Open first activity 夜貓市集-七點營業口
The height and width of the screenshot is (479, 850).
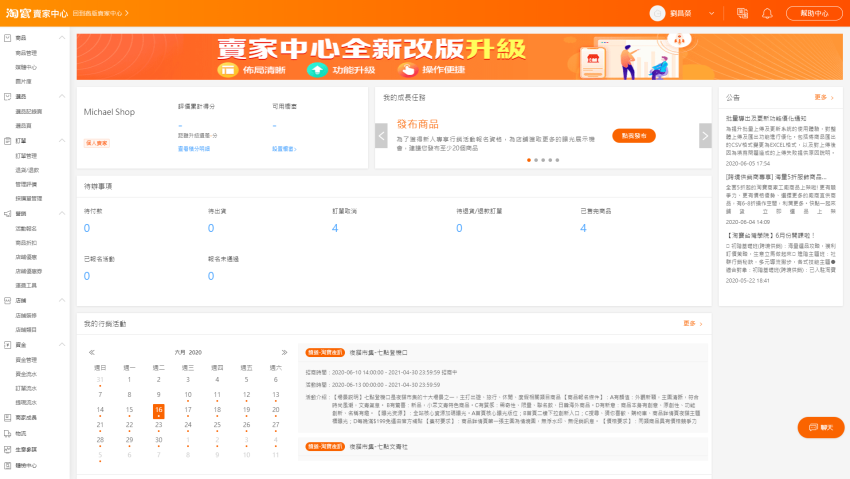[x=378, y=352]
